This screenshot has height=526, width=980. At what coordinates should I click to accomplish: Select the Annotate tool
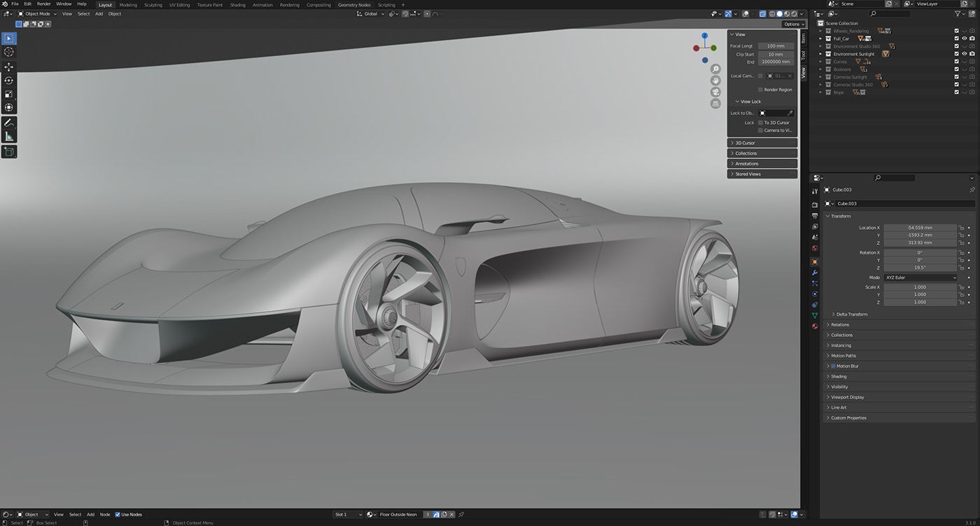(x=9, y=122)
